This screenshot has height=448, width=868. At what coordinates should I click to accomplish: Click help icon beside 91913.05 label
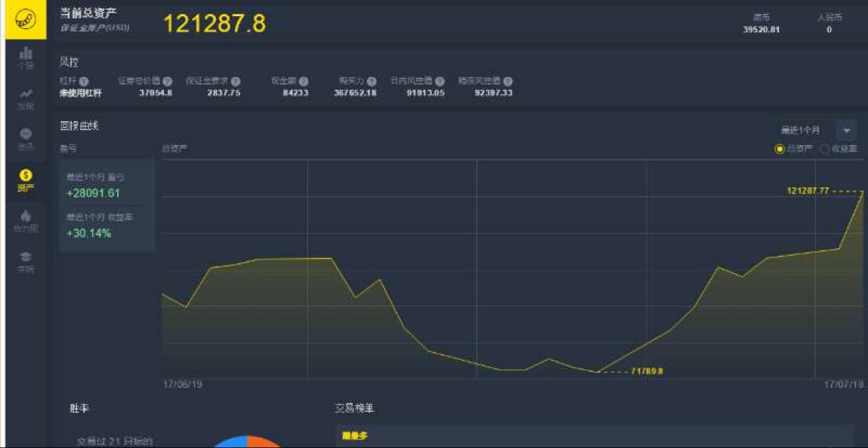pos(439,81)
